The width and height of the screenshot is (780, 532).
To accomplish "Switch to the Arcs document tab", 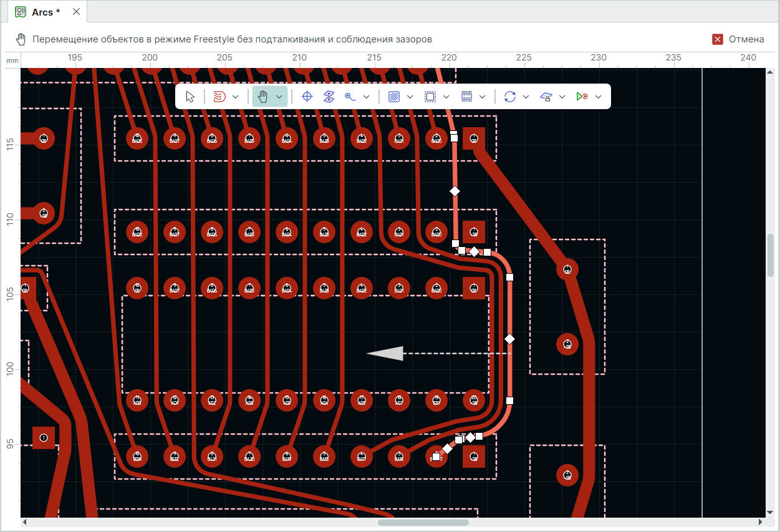I will click(42, 12).
